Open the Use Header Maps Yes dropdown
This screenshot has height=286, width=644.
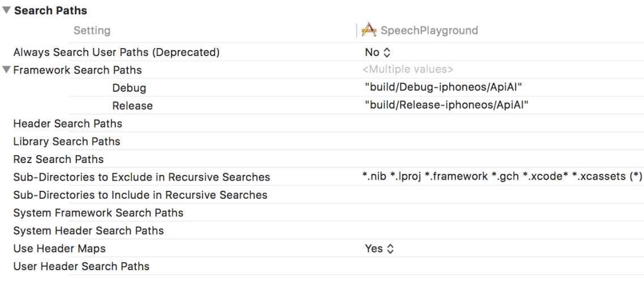(379, 249)
